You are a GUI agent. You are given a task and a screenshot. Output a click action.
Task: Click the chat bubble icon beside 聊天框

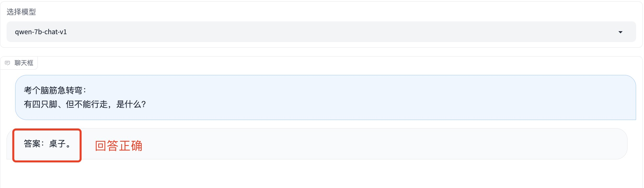7,63
